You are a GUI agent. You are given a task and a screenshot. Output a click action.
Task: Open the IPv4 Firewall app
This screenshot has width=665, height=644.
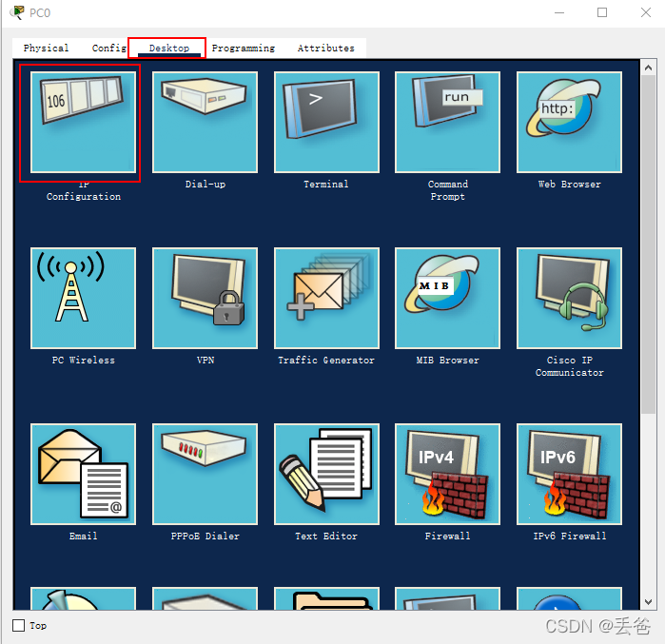click(447, 474)
